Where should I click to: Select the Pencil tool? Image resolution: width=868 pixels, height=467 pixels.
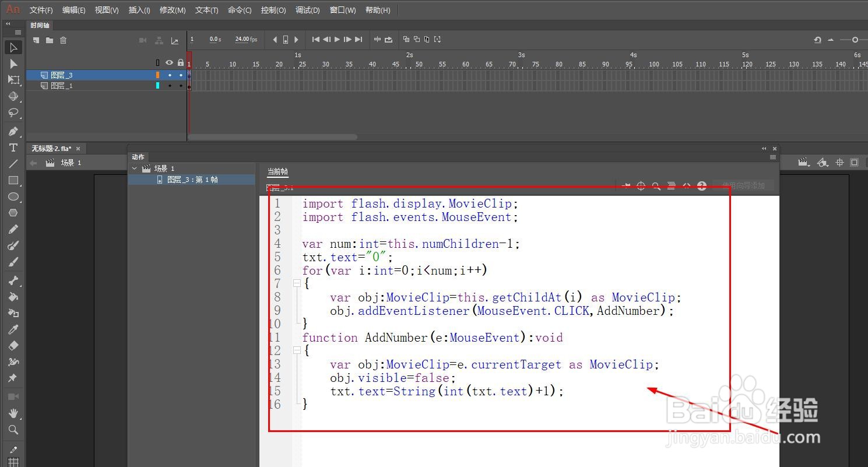click(x=13, y=229)
